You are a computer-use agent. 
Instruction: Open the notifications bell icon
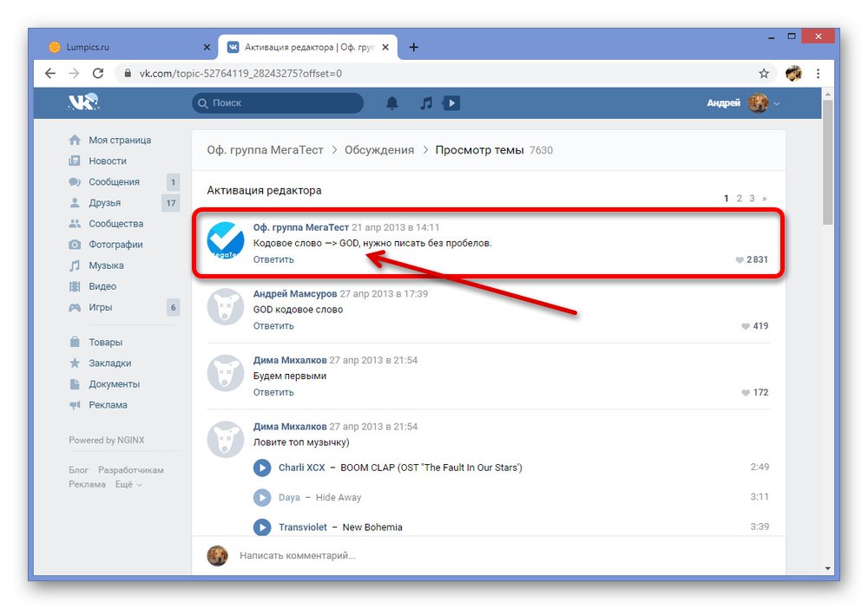(x=392, y=103)
